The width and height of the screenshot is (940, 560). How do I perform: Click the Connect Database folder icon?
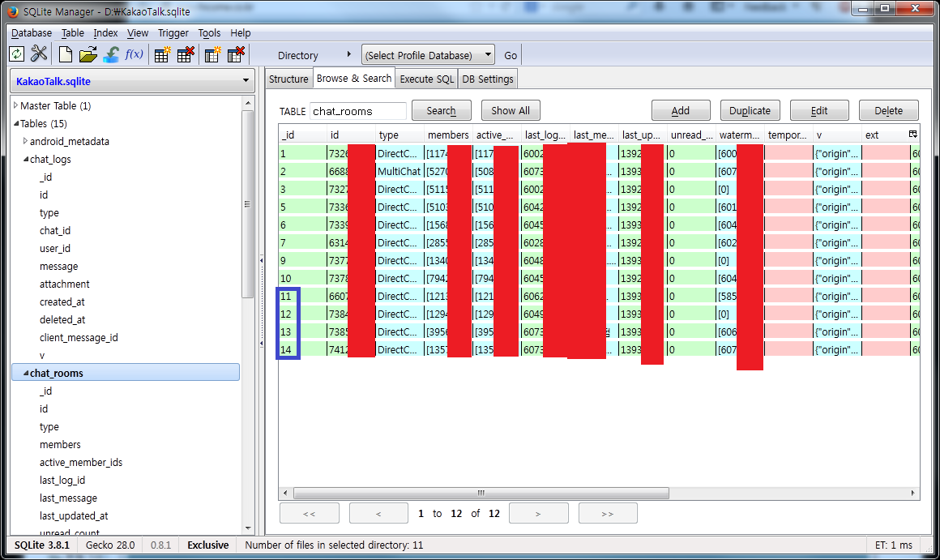pyautogui.click(x=88, y=54)
